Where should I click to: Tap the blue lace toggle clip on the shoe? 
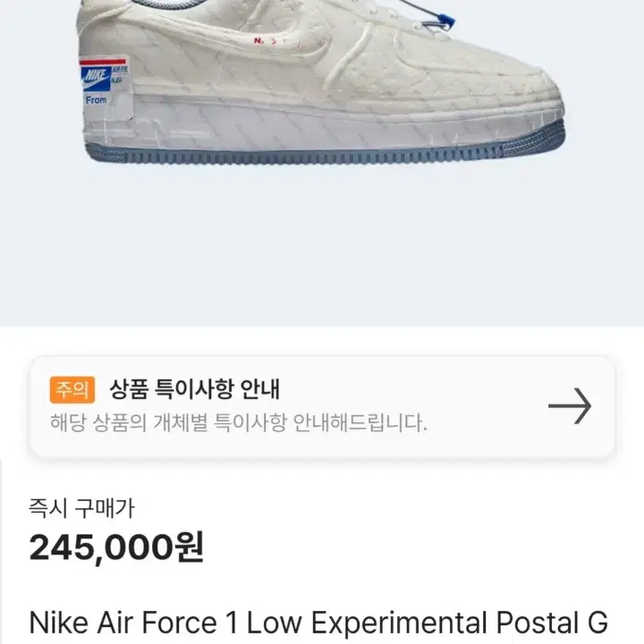448,21
